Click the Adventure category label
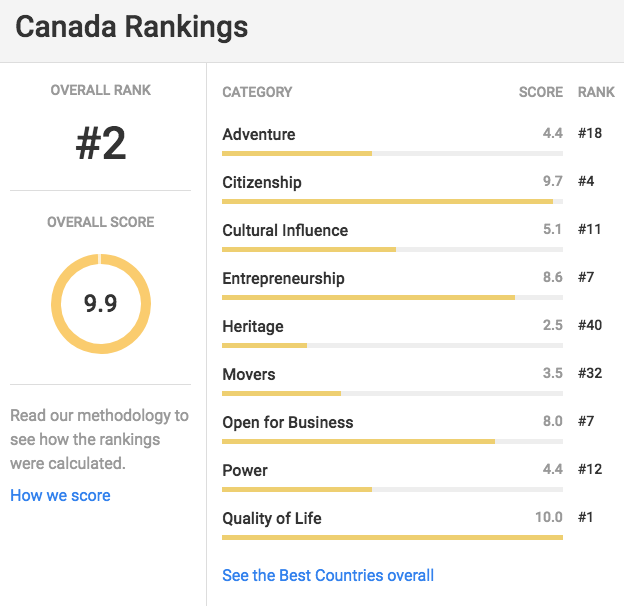Screen dimensions: 624x606 point(259,134)
